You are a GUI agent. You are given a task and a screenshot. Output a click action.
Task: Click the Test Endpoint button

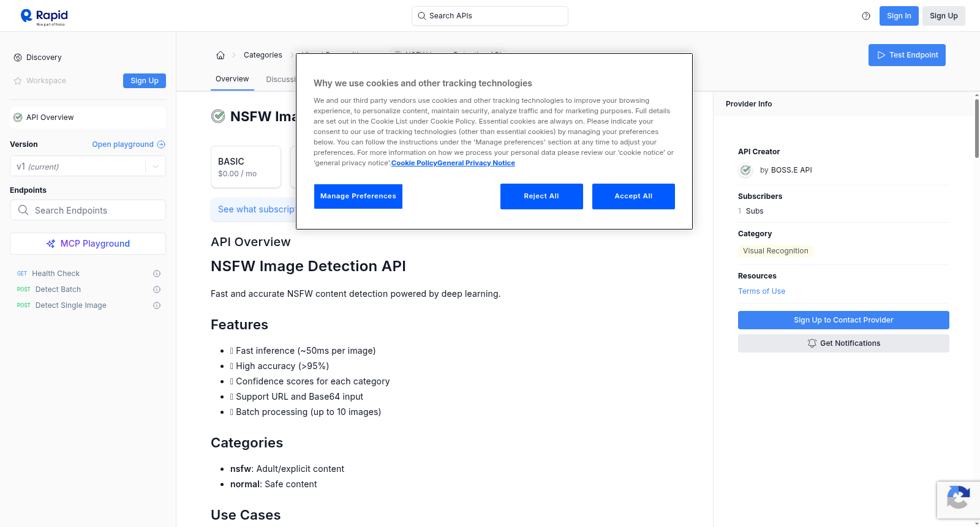point(907,55)
